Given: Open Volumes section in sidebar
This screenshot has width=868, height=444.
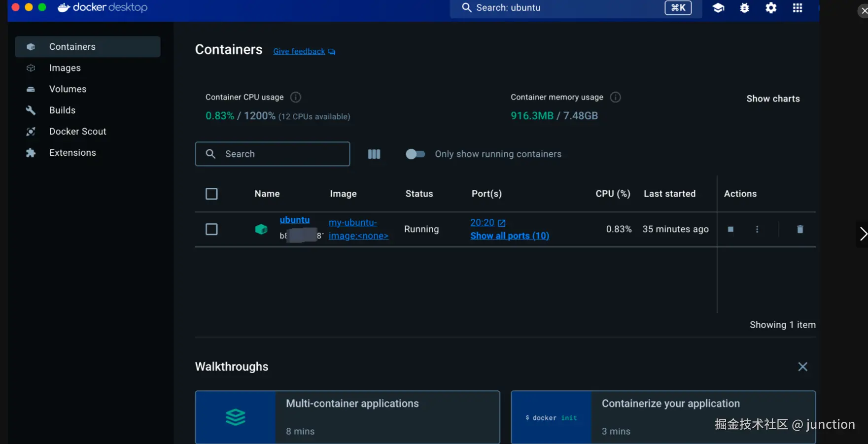Looking at the screenshot, I should click(x=88, y=89).
